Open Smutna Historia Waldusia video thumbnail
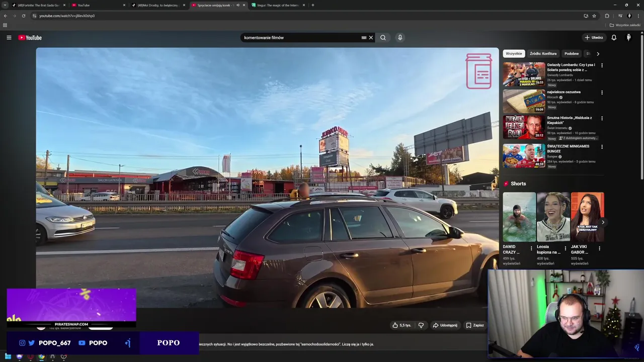644x362 pixels. [524, 127]
